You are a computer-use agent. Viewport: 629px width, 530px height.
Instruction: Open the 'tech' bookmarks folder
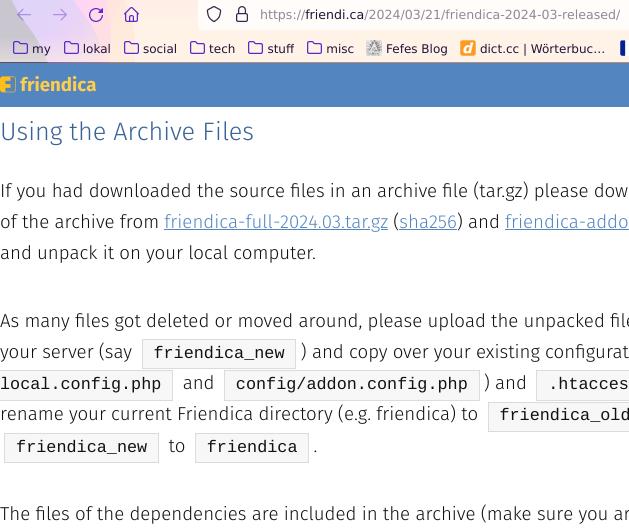point(212,48)
